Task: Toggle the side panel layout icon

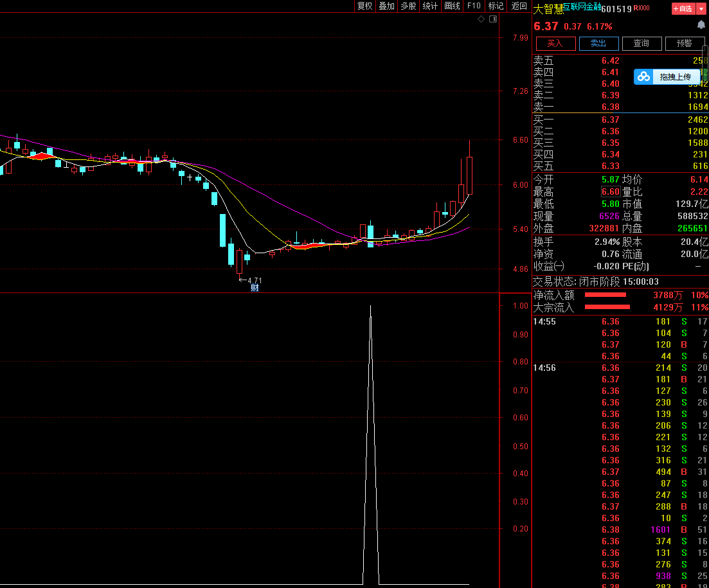Action: coord(493,19)
